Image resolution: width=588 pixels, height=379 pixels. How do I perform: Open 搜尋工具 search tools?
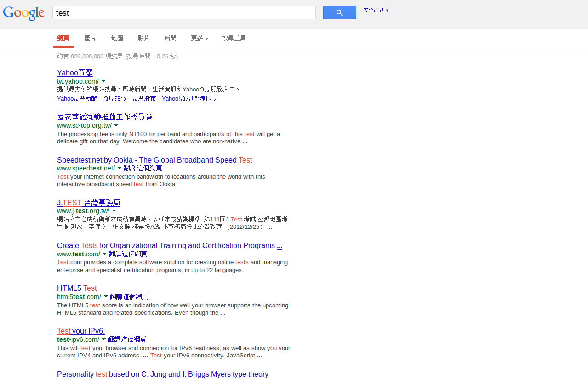point(234,38)
